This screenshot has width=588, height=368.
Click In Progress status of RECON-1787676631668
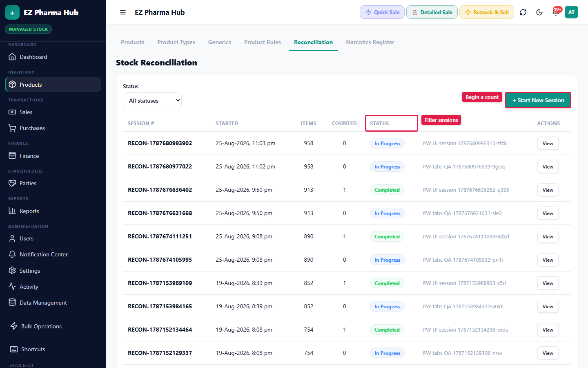[x=387, y=213]
